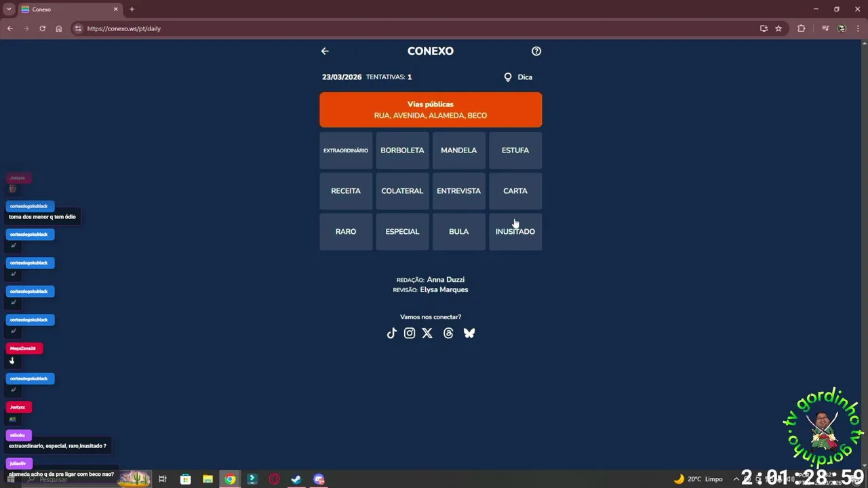This screenshot has height=488, width=868.
Task: Open Steam from the taskbar
Action: pyautogui.click(x=296, y=479)
